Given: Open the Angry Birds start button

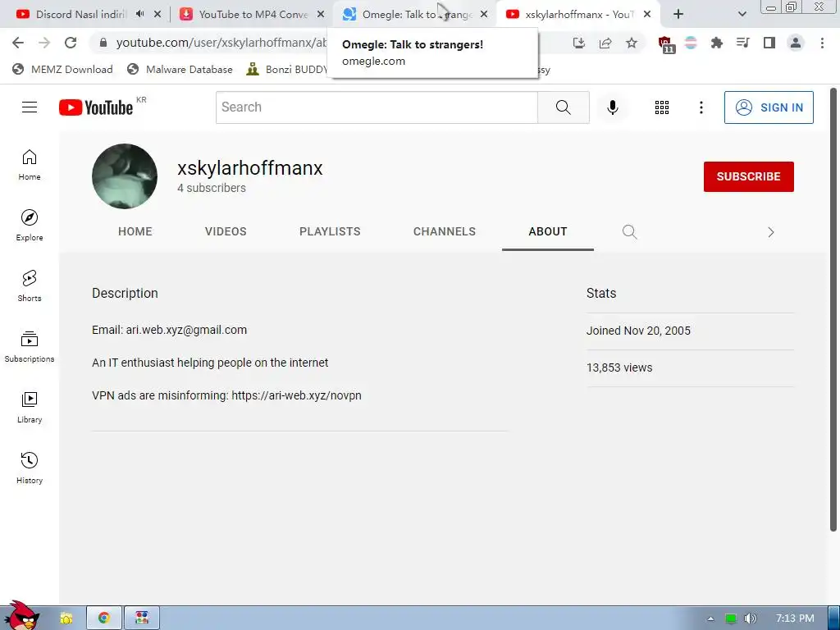Looking at the screenshot, I should pos(21,615).
